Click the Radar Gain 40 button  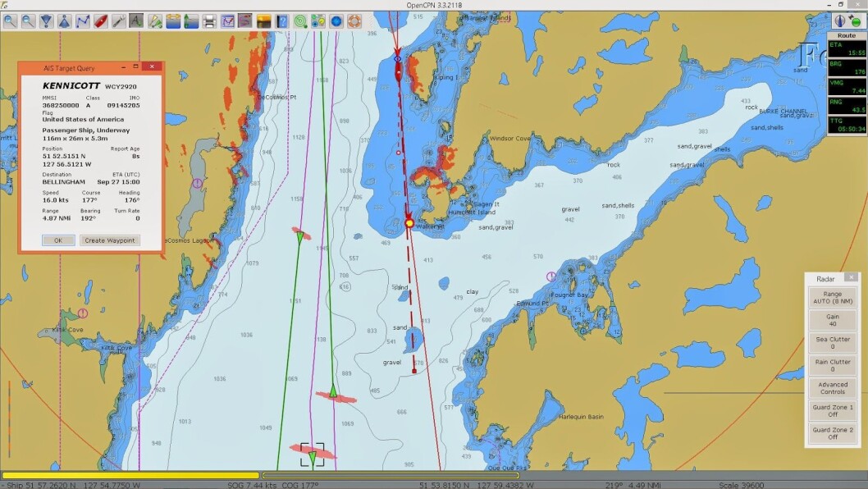(833, 320)
